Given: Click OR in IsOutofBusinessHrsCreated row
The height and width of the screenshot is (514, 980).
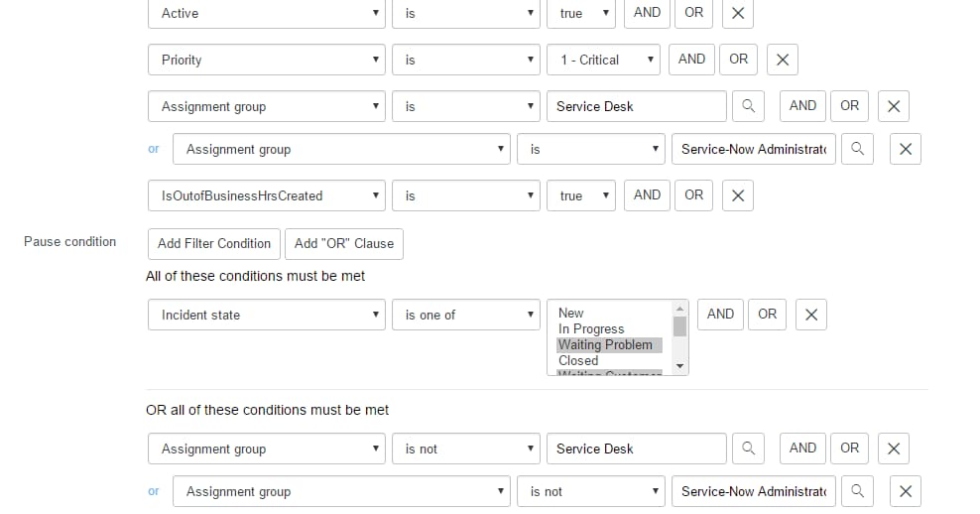Looking at the screenshot, I should click(x=693, y=195).
